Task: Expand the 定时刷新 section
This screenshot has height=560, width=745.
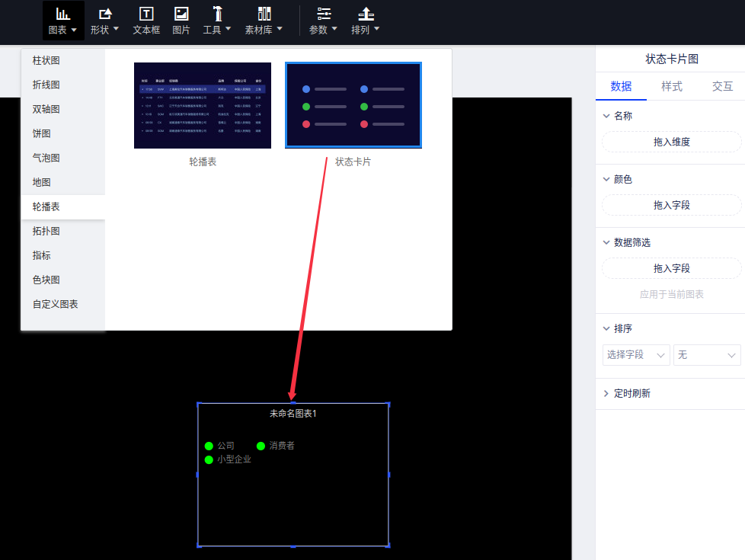Action: coord(606,394)
